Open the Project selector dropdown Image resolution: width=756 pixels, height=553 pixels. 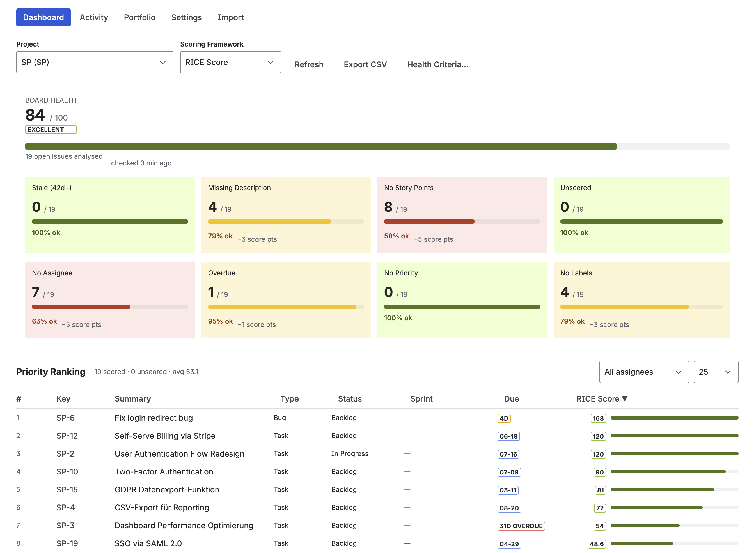95,62
